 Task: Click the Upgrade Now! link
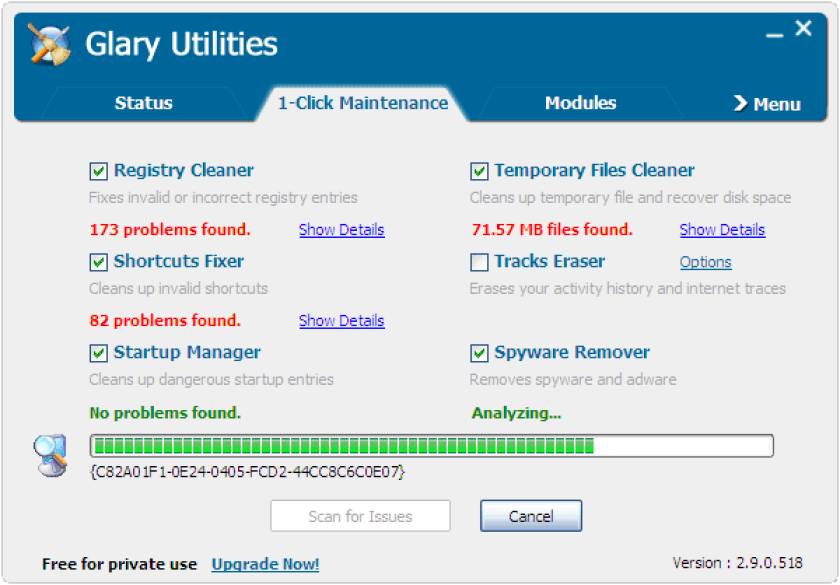[x=265, y=564]
